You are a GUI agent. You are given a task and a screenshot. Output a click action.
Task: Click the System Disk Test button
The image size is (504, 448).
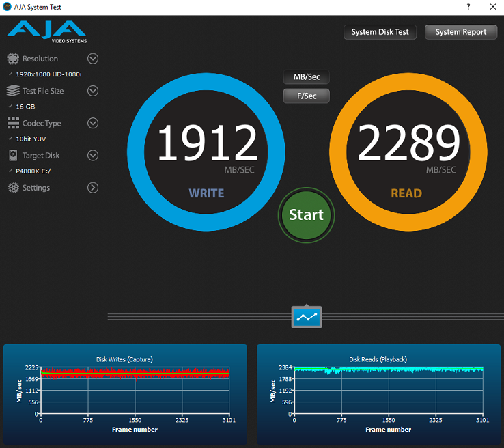[380, 32]
